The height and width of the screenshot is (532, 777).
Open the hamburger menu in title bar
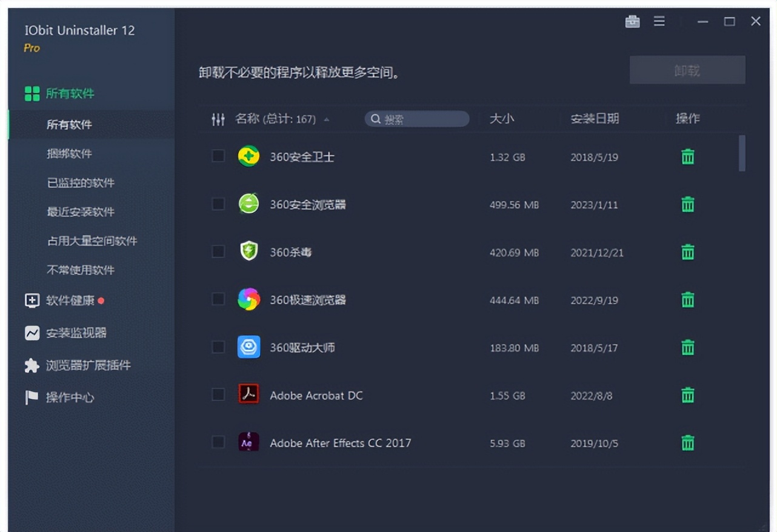(x=659, y=21)
